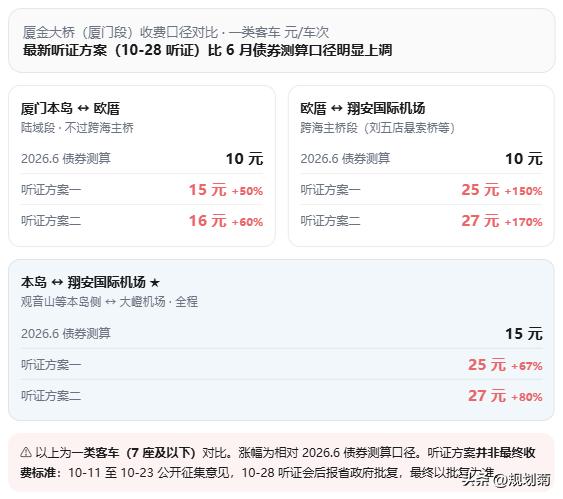Click 听证方案二 label in 本岛全程 card
This screenshot has height=499, width=563.
51,396
